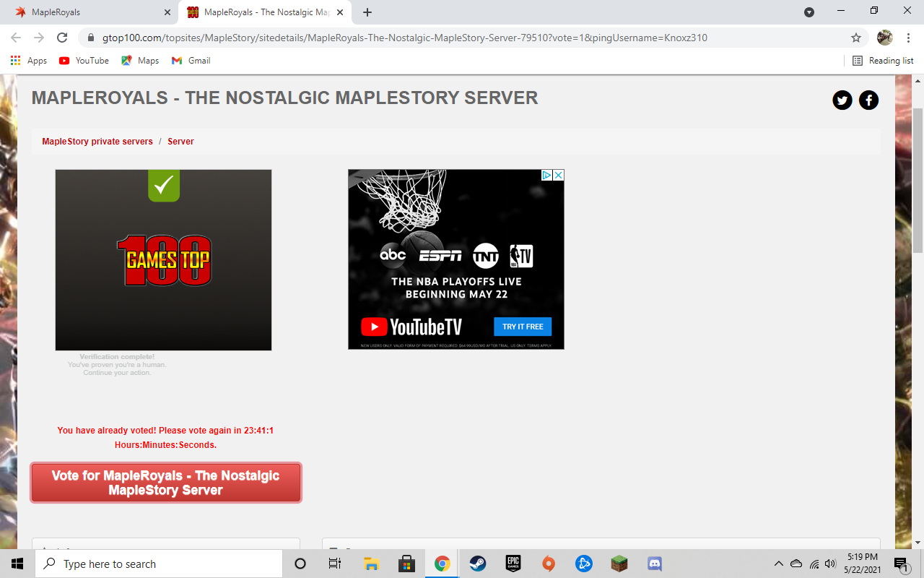Open Origin from taskbar
This screenshot has height=578, width=924.
point(549,564)
